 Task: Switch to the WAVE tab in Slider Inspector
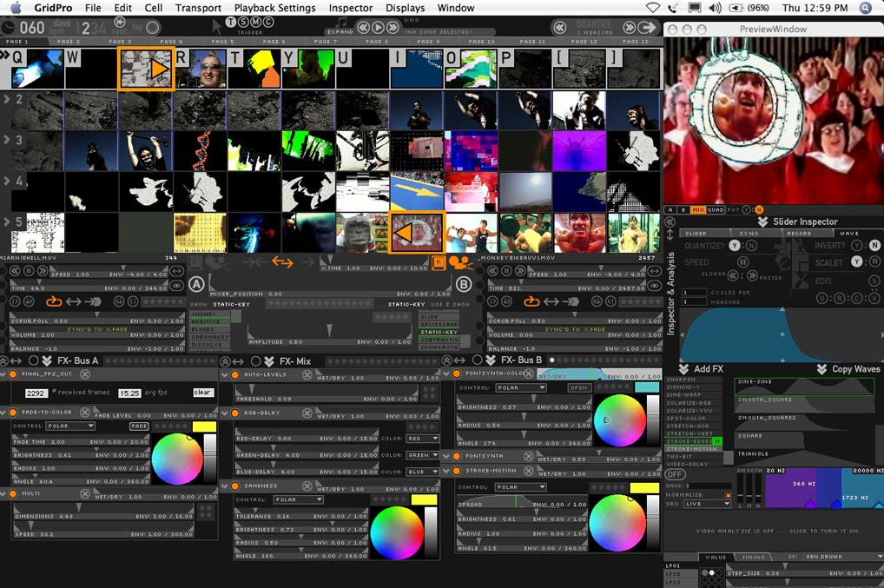pos(848,233)
